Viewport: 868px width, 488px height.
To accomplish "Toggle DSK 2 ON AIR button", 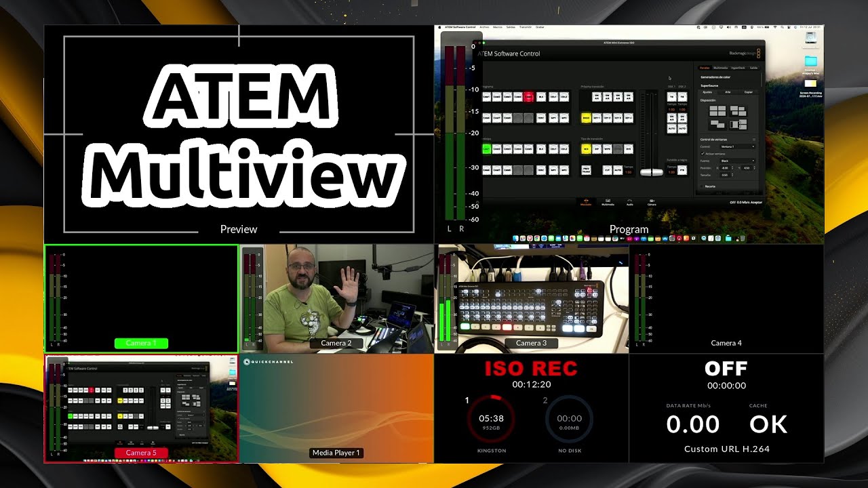I will pyautogui.click(x=682, y=118).
